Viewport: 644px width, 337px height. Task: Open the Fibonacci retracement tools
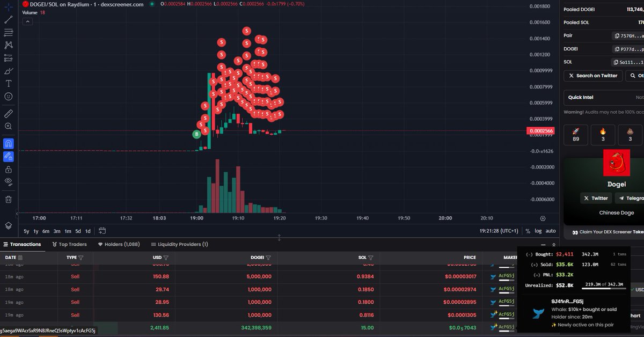tap(9, 32)
